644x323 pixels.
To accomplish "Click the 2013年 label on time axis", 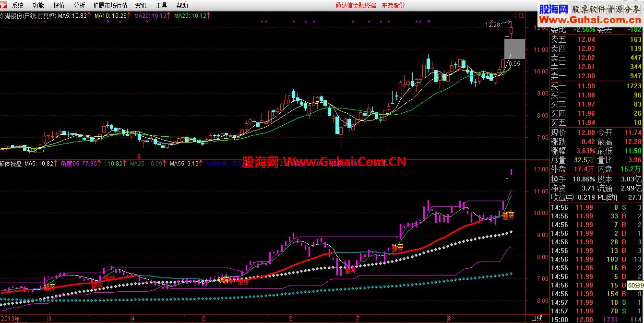I will click(x=10, y=319).
